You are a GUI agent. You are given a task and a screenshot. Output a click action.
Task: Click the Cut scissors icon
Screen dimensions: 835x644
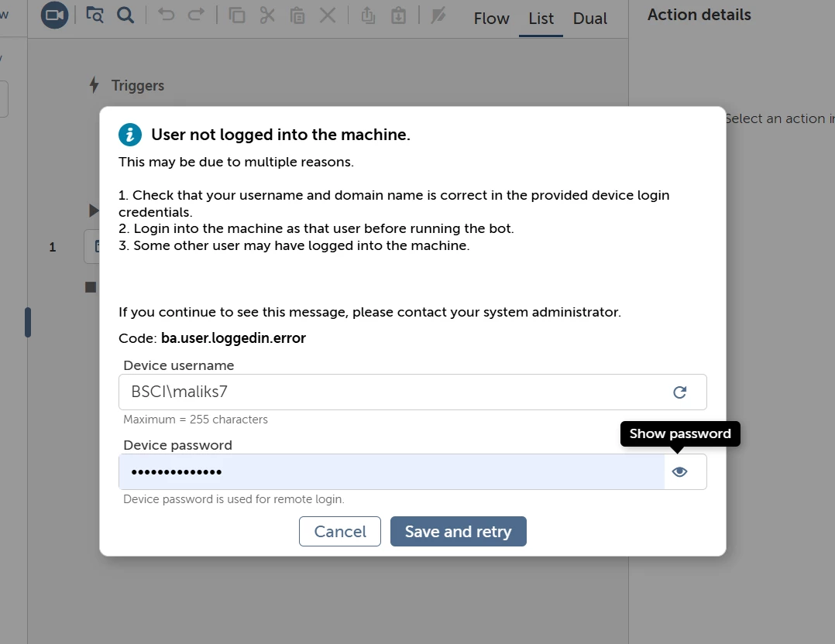pyautogui.click(x=267, y=15)
